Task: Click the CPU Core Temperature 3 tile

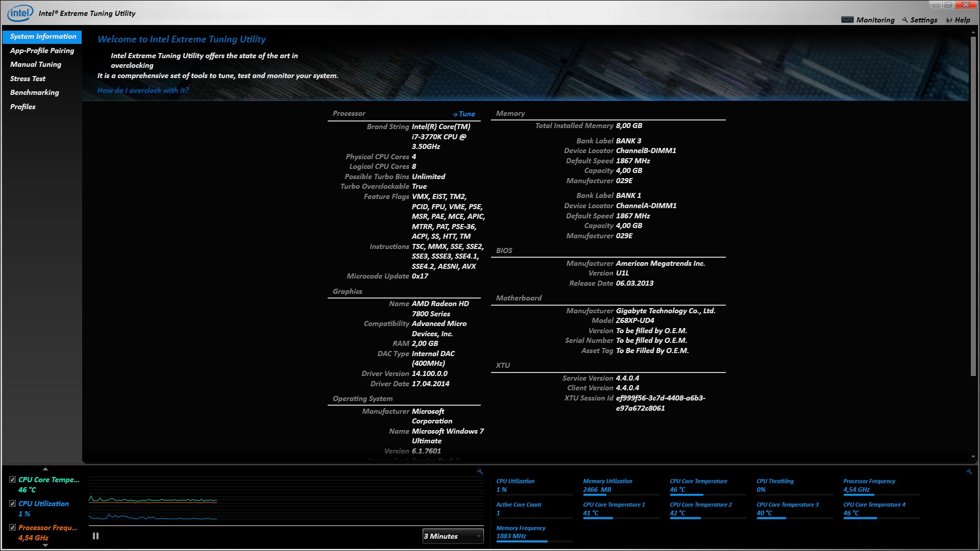Action: click(794, 510)
